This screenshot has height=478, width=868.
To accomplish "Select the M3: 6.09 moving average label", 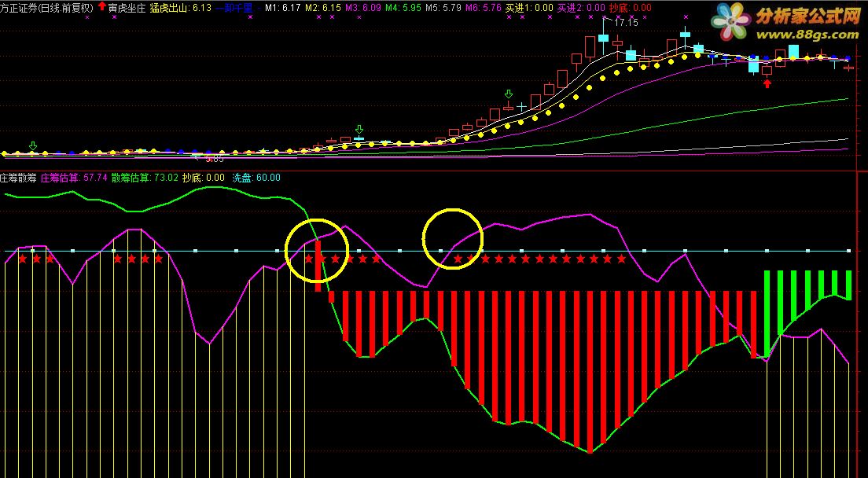I will (363, 8).
